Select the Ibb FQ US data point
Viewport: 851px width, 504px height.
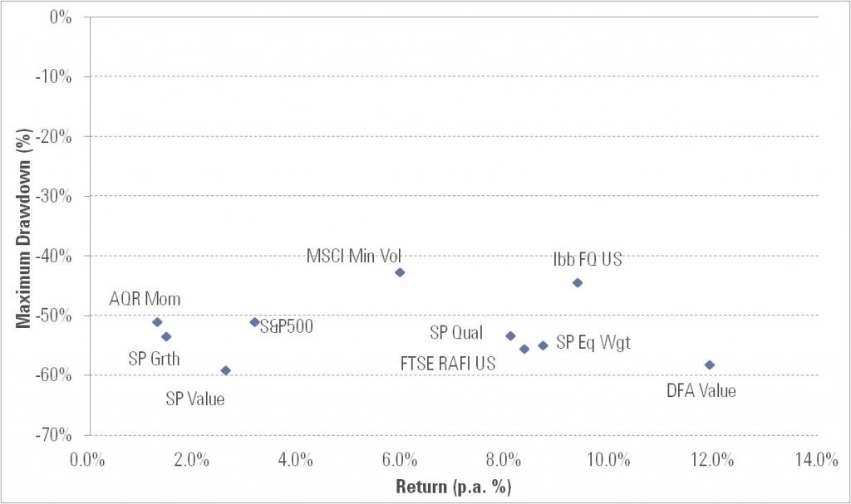(x=578, y=283)
